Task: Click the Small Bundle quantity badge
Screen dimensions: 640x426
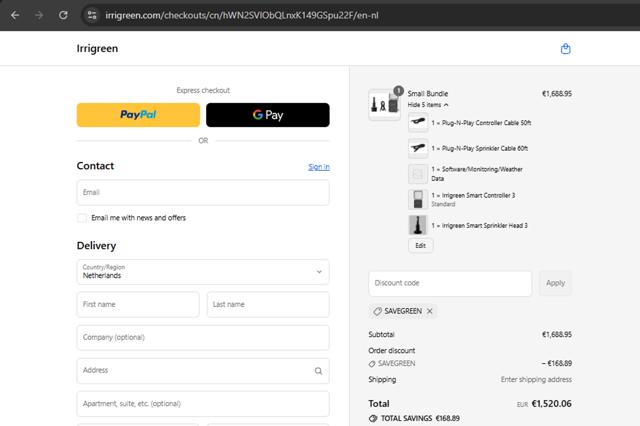Action: pos(398,91)
